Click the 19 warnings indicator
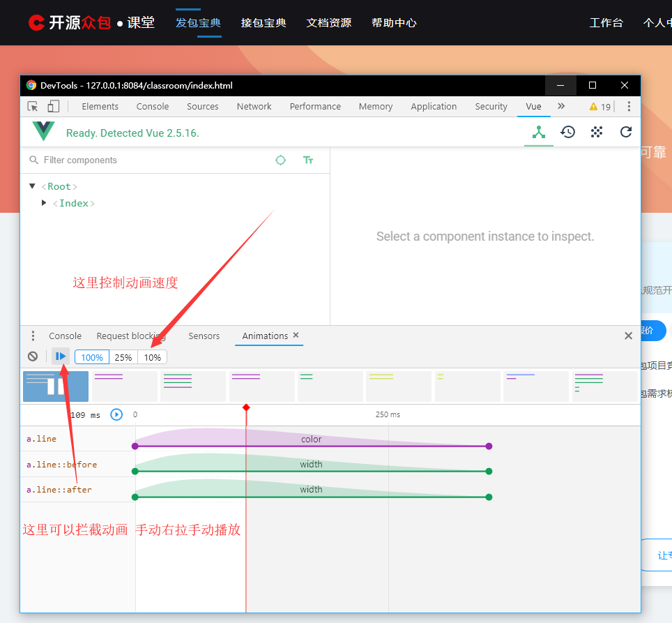The height and width of the screenshot is (623, 672). click(600, 107)
